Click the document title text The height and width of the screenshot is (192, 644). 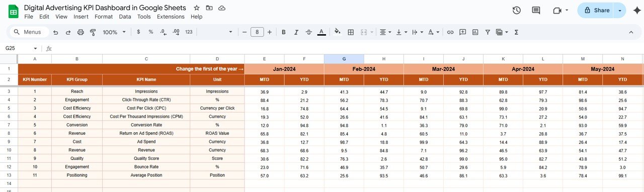105,8
